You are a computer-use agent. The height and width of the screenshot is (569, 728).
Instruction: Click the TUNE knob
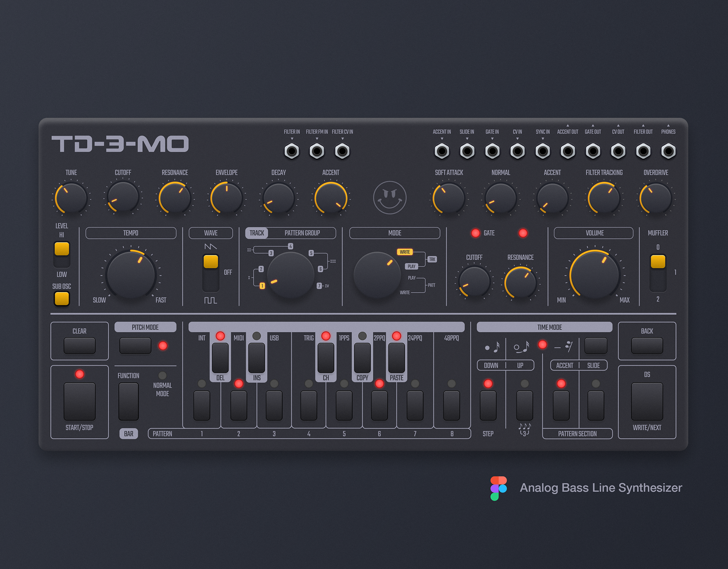[x=71, y=198]
